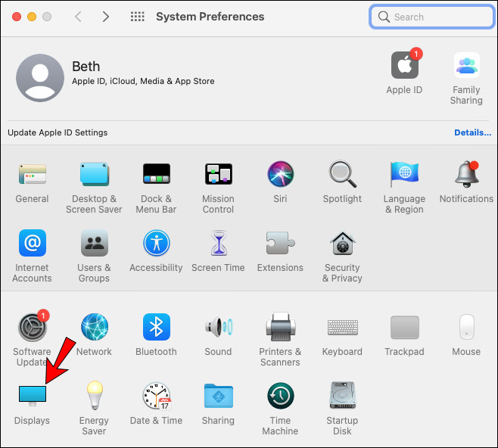Click 'Update Apple ID Settings' text

coord(58,132)
